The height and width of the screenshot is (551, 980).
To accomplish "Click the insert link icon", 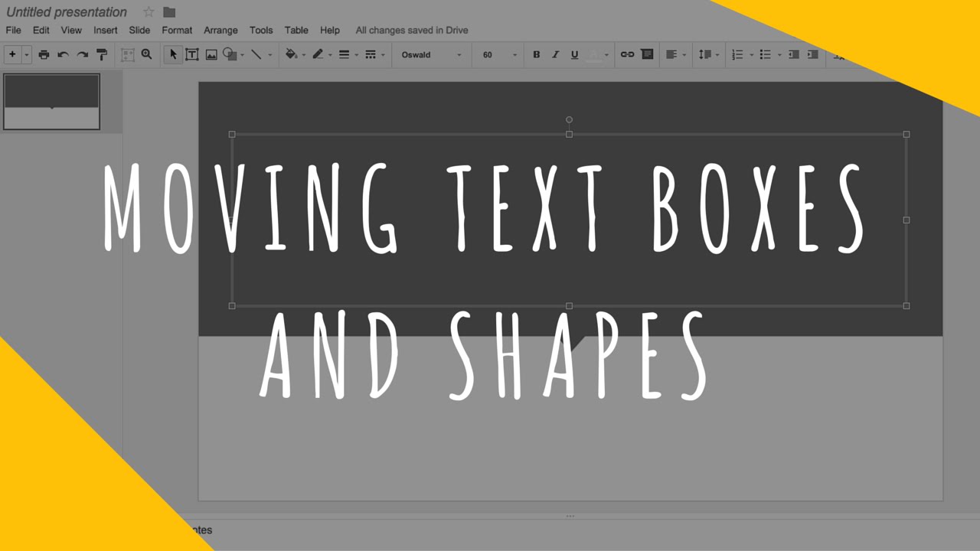I will (x=627, y=54).
